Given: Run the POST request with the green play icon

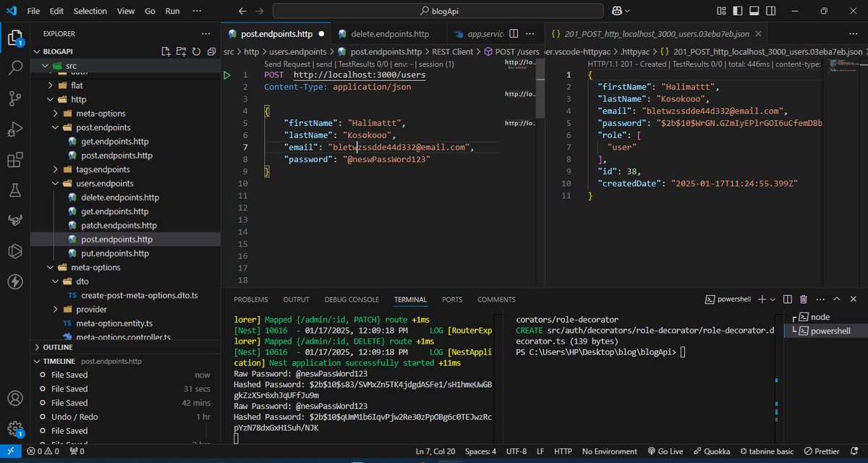Looking at the screenshot, I should point(226,75).
